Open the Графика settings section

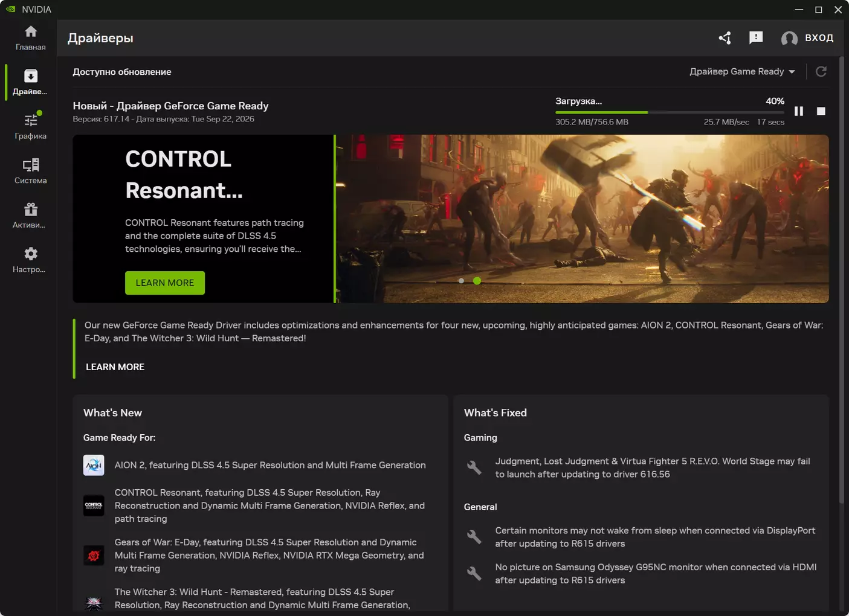pos(30,127)
